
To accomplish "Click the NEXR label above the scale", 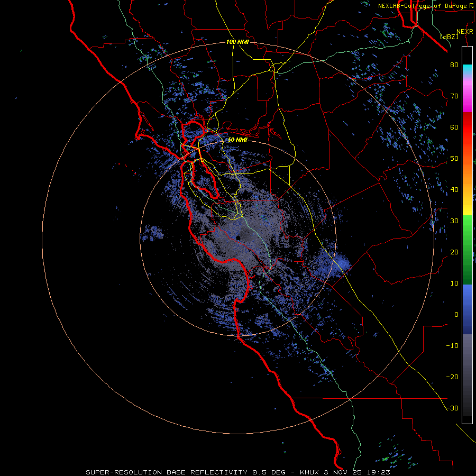I will [465, 32].
